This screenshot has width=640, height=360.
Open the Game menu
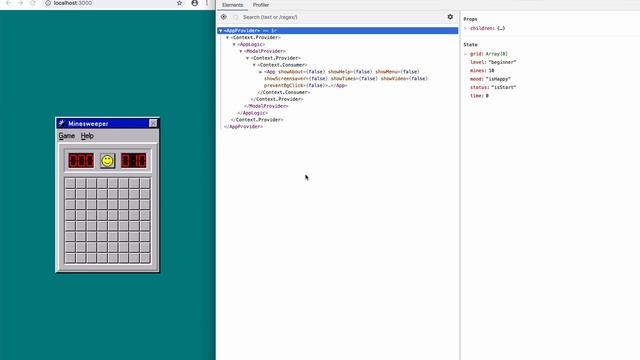pos(67,136)
